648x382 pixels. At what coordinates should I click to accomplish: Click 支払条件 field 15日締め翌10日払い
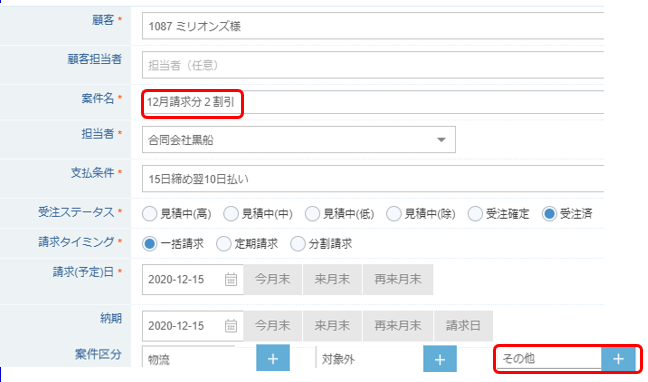[373, 179]
